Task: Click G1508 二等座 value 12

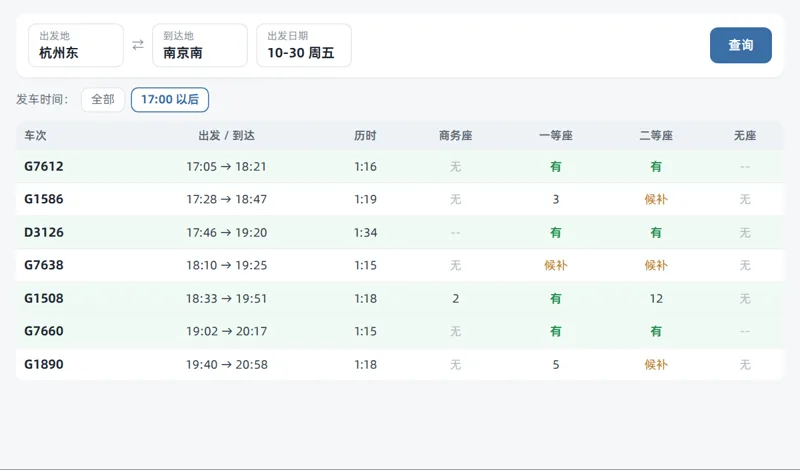Action: (x=656, y=298)
